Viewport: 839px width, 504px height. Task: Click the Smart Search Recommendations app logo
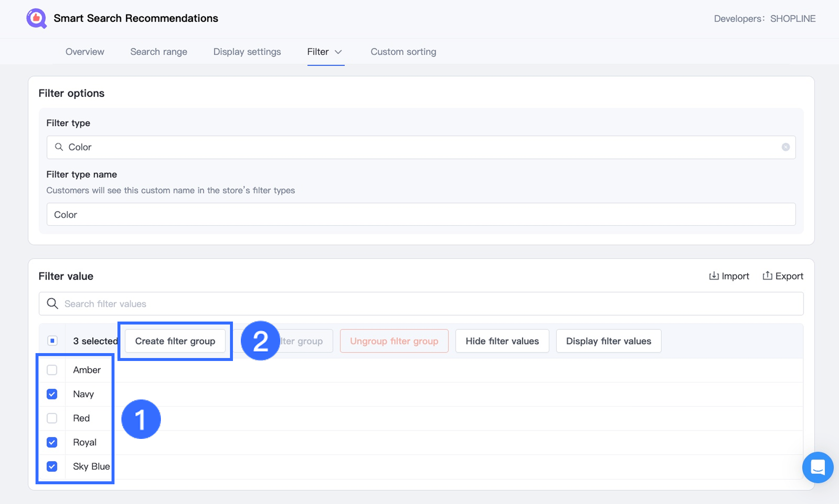click(x=37, y=19)
